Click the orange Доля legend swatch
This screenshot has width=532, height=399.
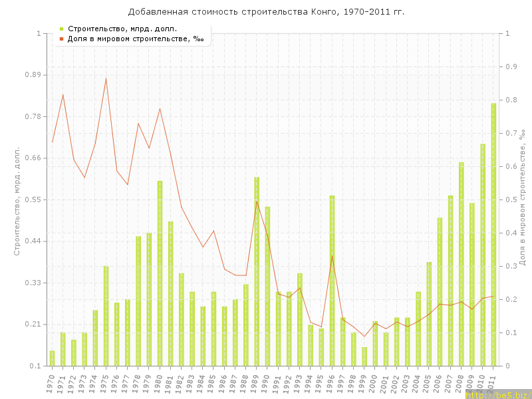(61, 39)
